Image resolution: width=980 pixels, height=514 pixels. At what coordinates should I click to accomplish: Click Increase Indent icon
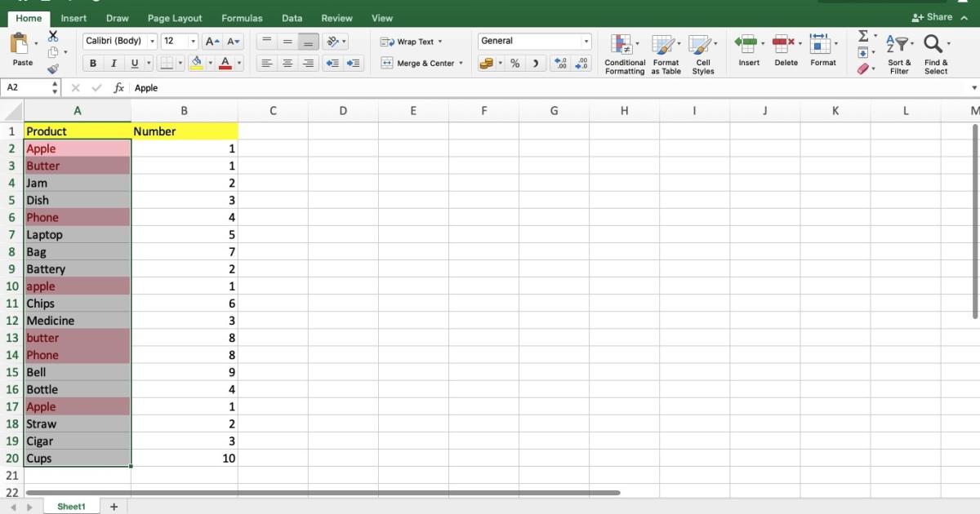pos(354,63)
